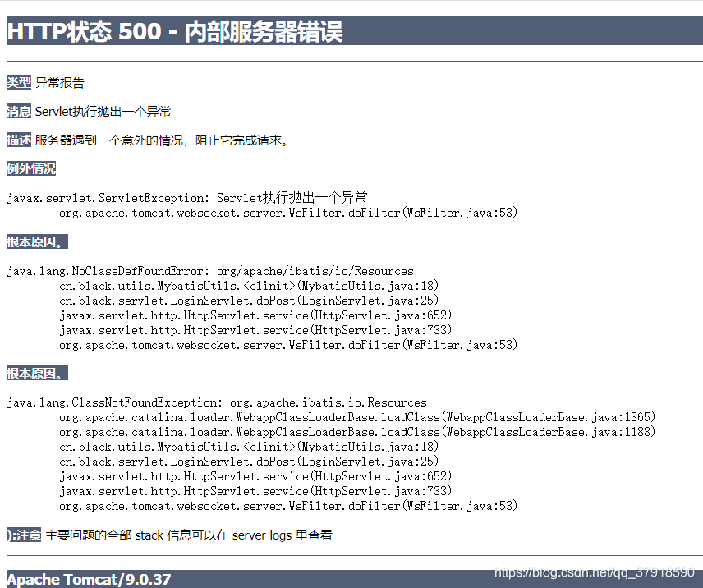Click the HttpServlet.java:733 line under ClassNotFoundException

tap(255, 491)
